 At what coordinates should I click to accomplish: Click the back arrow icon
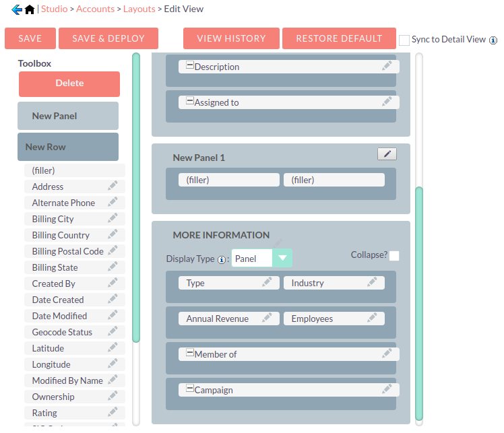(x=17, y=9)
